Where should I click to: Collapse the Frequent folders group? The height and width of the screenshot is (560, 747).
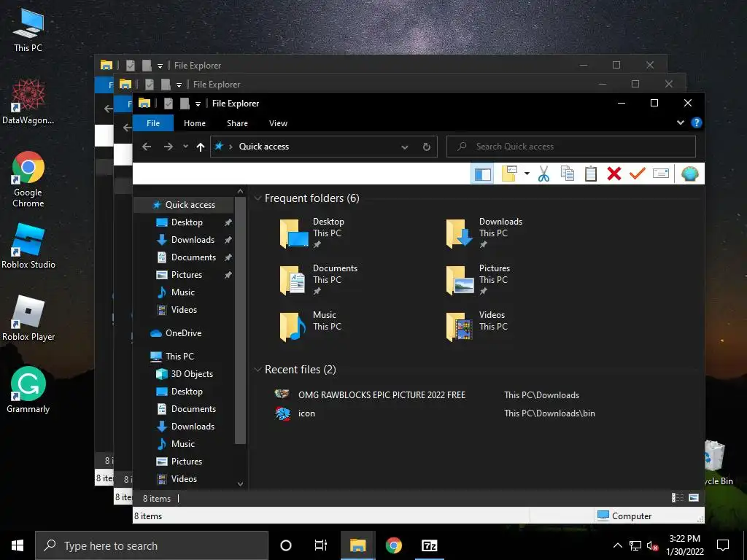point(258,198)
